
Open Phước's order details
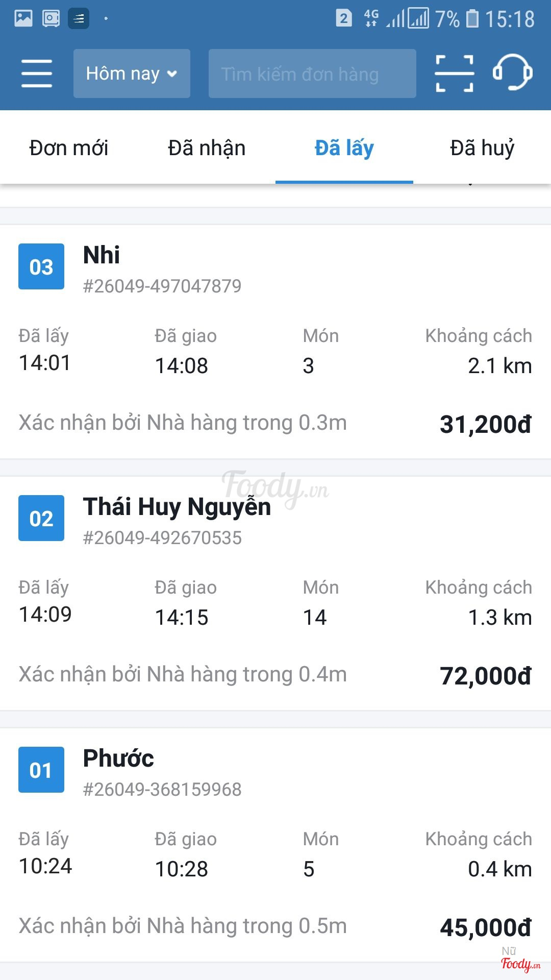(118, 758)
